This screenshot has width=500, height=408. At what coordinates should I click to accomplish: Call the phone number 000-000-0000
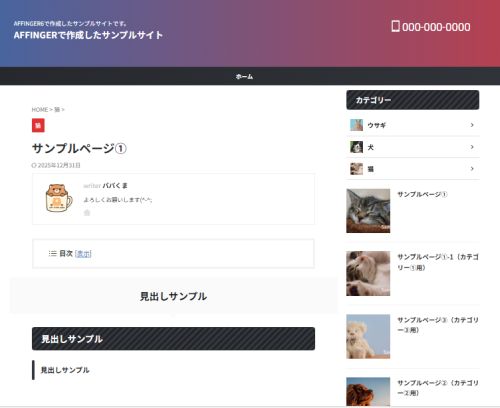point(436,27)
